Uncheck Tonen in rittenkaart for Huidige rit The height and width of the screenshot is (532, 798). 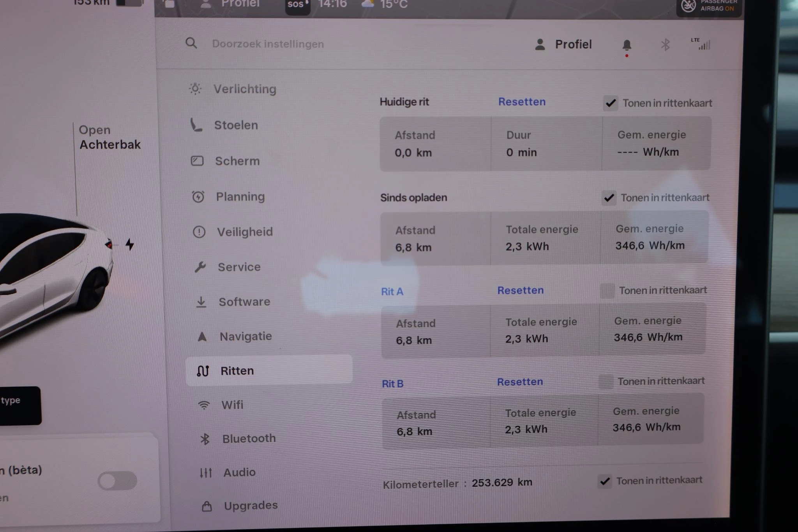[x=611, y=103]
